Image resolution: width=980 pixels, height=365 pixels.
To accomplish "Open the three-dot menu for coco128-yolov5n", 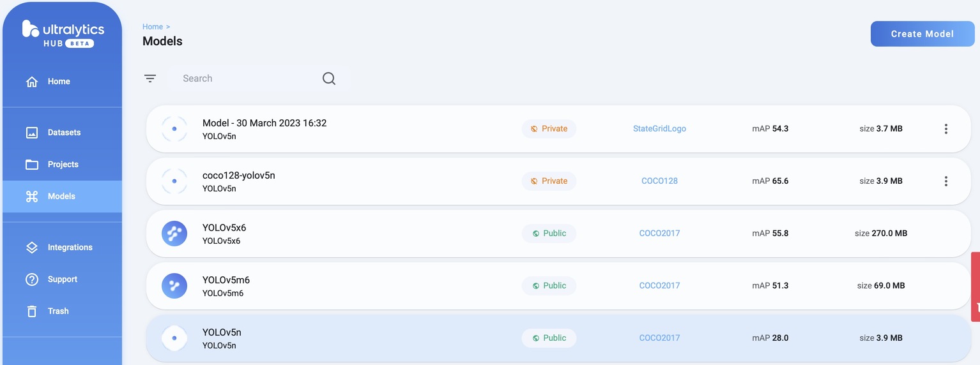I will tap(946, 181).
